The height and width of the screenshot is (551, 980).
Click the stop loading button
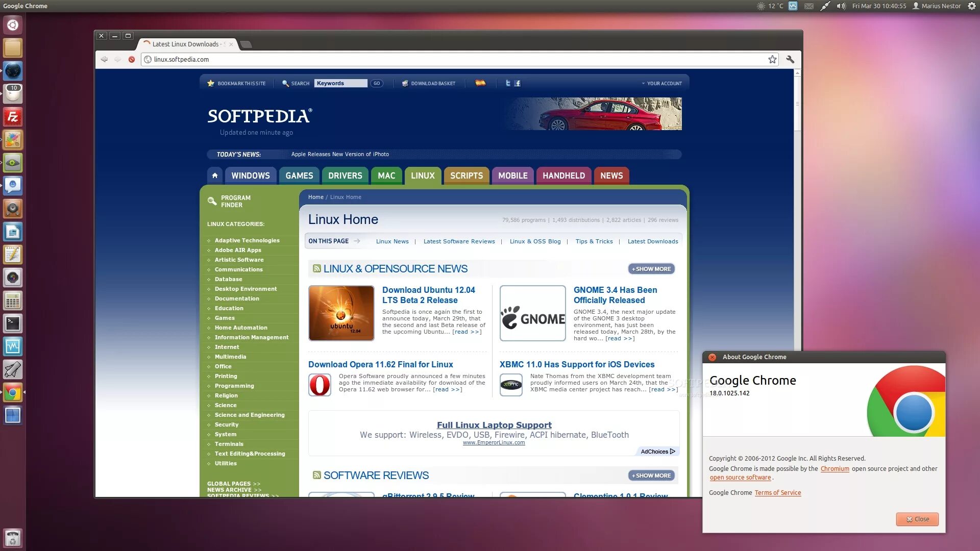pyautogui.click(x=132, y=59)
